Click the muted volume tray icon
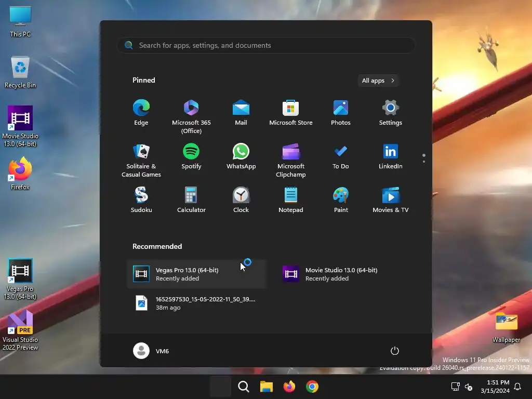The height and width of the screenshot is (399, 532). tap(469, 387)
